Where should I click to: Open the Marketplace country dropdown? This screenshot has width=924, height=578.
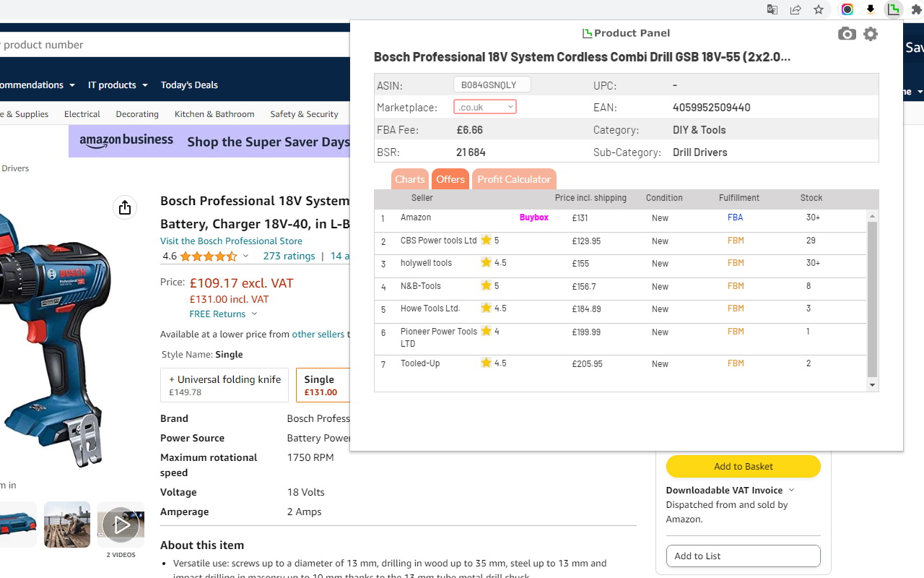[484, 106]
